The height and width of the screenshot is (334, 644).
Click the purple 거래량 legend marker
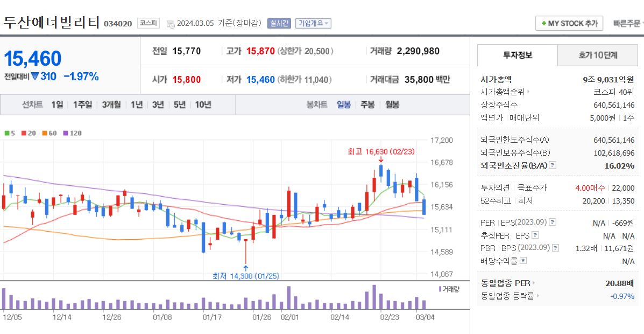(x=440, y=289)
